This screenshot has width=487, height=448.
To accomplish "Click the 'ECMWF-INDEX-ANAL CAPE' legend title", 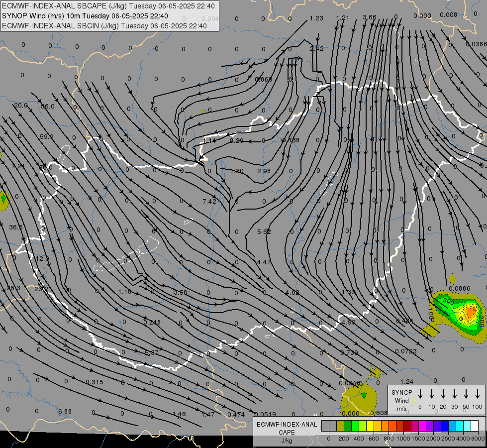I will coord(287,428).
